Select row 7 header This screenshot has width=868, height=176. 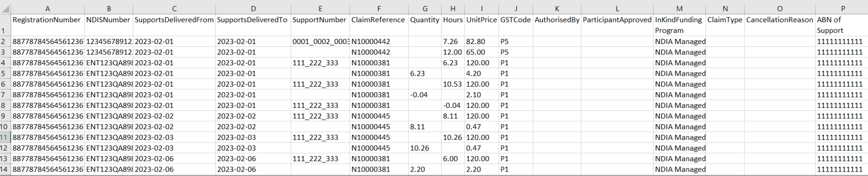5,95
